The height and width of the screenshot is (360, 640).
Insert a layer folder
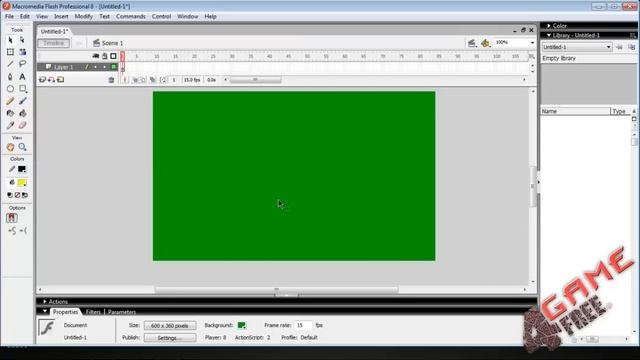click(60, 80)
